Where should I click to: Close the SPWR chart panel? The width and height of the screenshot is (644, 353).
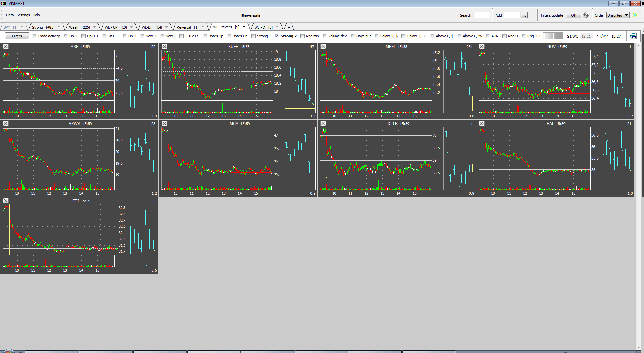[x=6, y=123]
